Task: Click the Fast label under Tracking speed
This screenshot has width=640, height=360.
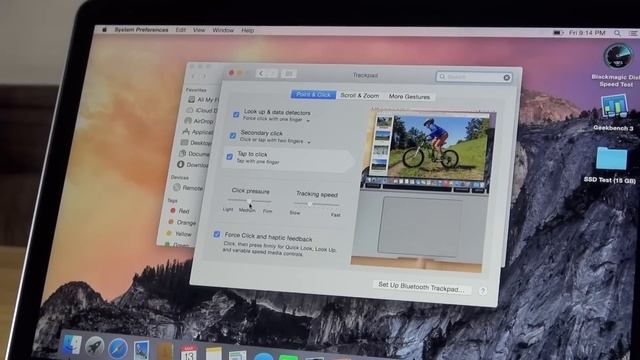Action: (x=336, y=215)
